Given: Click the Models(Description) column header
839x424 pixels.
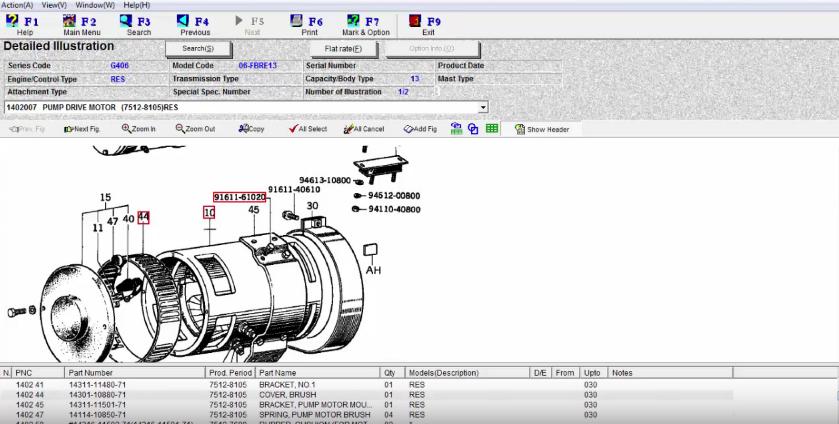Looking at the screenshot, I should point(467,373).
